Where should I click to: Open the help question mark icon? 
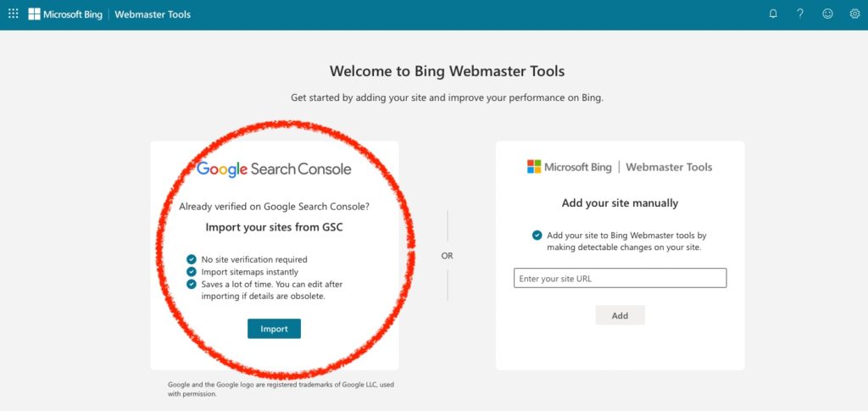click(x=800, y=14)
